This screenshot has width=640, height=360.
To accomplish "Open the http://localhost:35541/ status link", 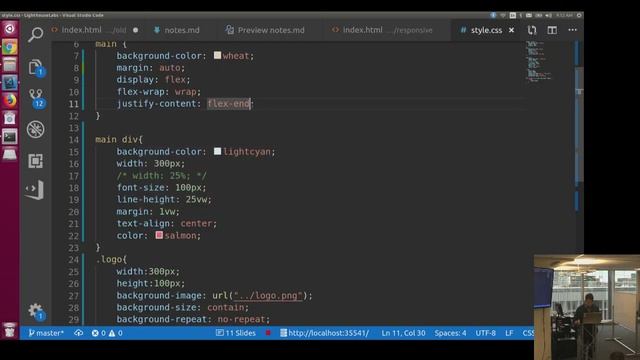I will click(324, 333).
